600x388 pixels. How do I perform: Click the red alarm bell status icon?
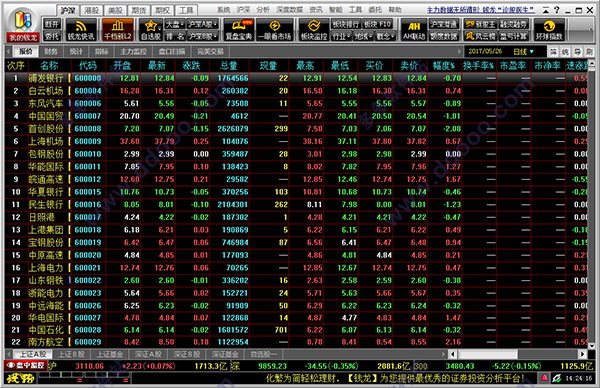coord(544,378)
